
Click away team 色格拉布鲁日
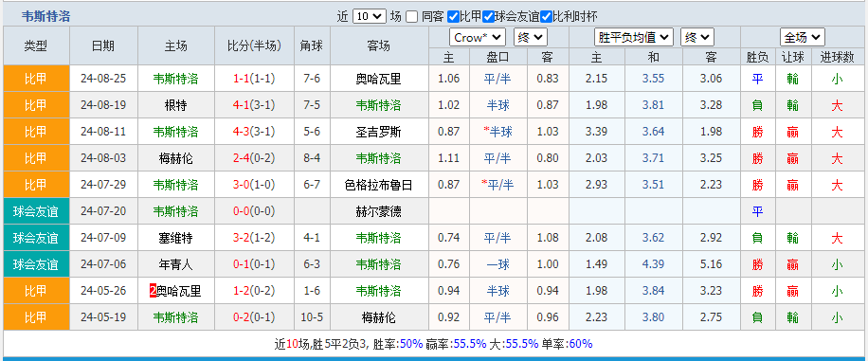pyautogui.click(x=379, y=185)
